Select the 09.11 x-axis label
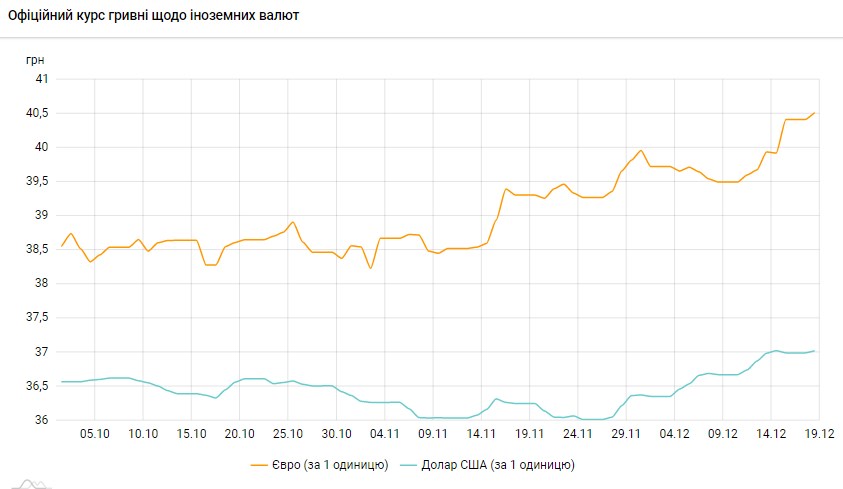843x489 pixels. point(432,434)
